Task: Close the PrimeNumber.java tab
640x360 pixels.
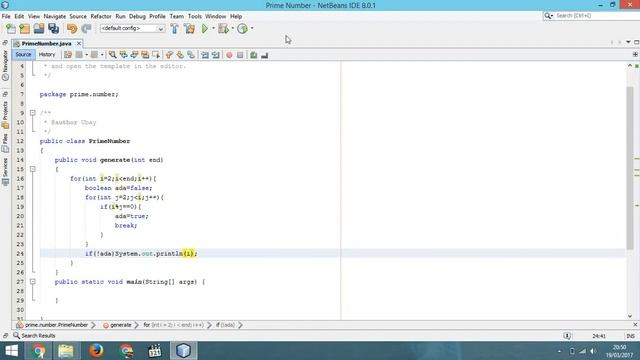Action: point(79,43)
